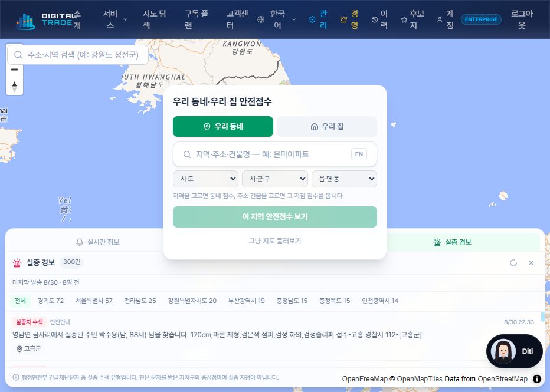This screenshot has height=392, width=550.
Task: Click the 300건 count badge
Action: (71, 262)
